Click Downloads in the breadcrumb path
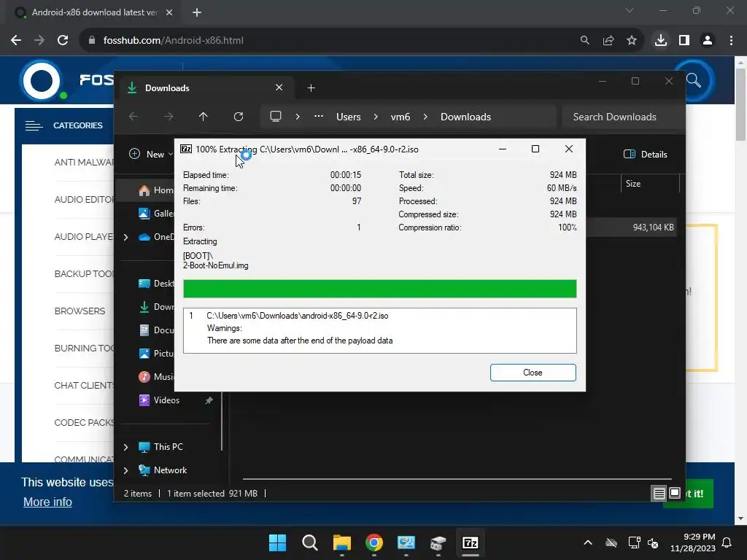Image resolution: width=747 pixels, height=560 pixels. tap(465, 117)
